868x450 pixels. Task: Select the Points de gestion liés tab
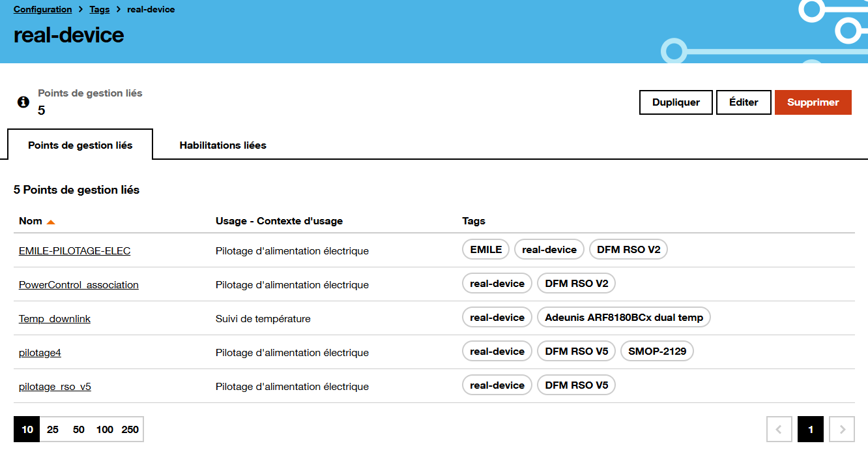80,145
